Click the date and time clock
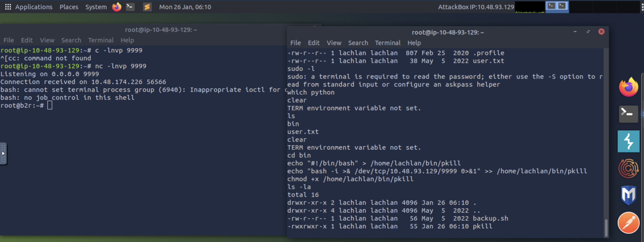The height and width of the screenshot is (242, 644). pyautogui.click(x=185, y=7)
